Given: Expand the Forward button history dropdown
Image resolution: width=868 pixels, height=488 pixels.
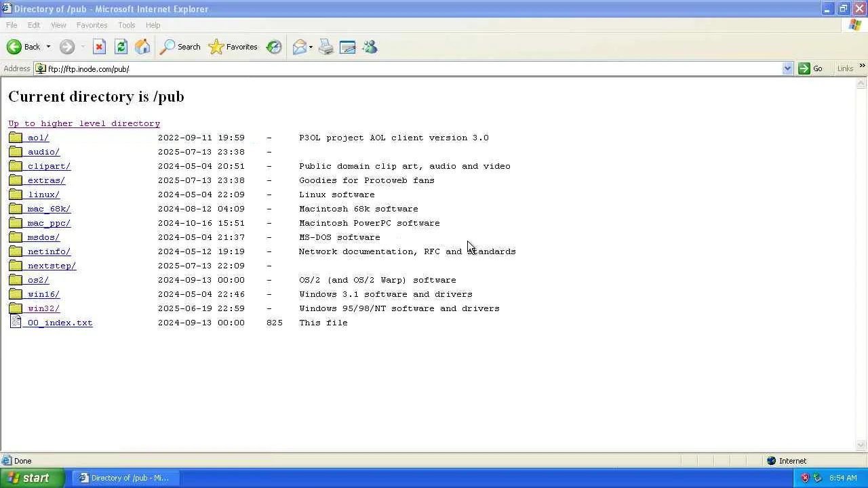Looking at the screenshot, I should click(83, 47).
